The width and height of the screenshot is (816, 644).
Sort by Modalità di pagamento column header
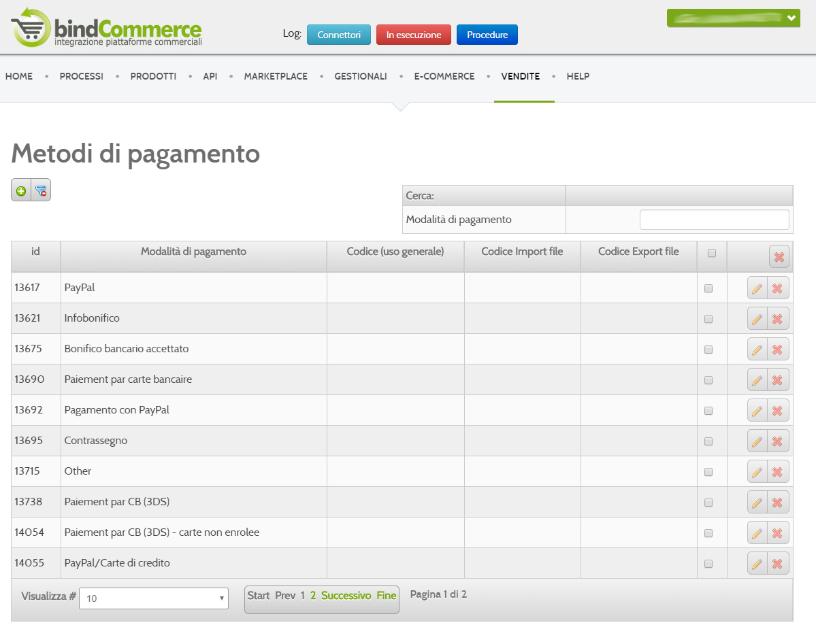(x=193, y=251)
